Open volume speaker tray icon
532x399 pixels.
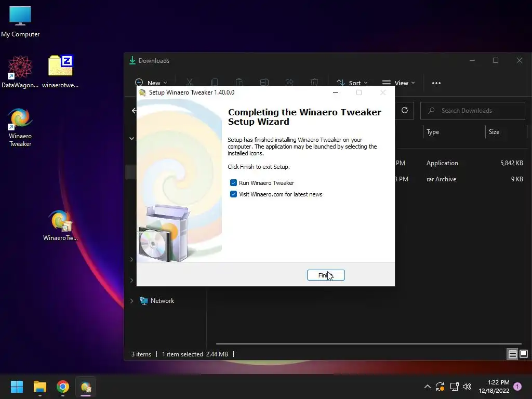click(467, 387)
